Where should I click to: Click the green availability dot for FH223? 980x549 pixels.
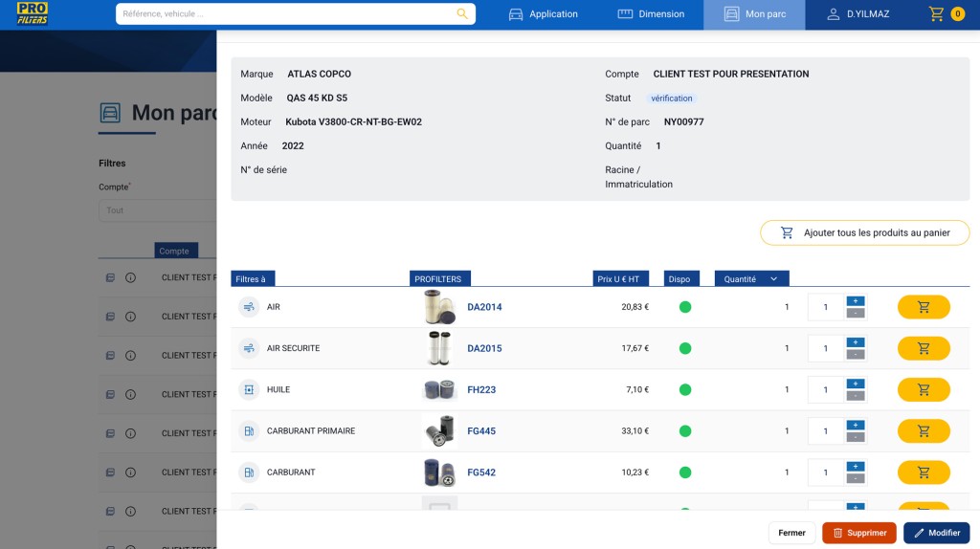[685, 389]
